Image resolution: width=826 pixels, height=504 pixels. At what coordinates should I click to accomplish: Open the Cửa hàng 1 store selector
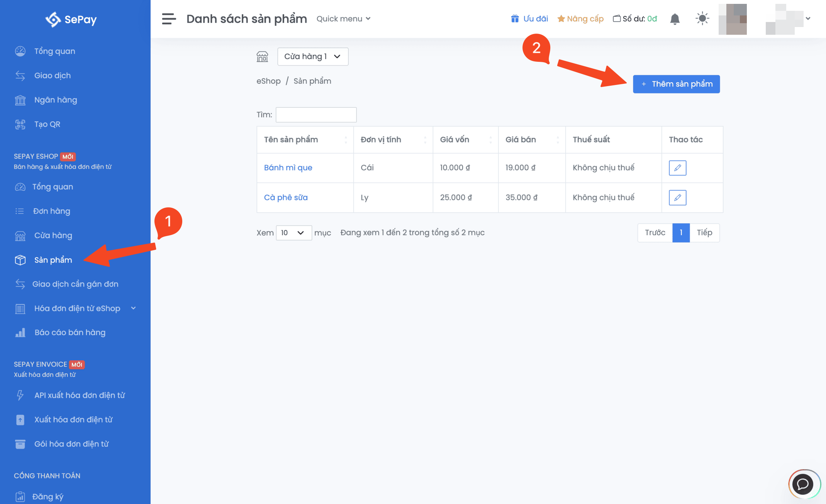[x=312, y=57]
